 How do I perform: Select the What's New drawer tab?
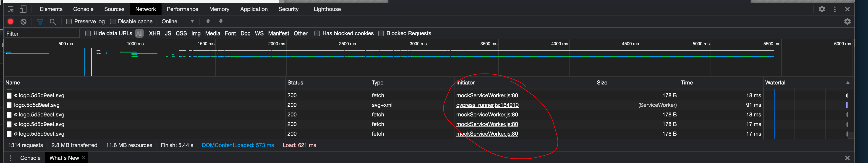click(64, 158)
